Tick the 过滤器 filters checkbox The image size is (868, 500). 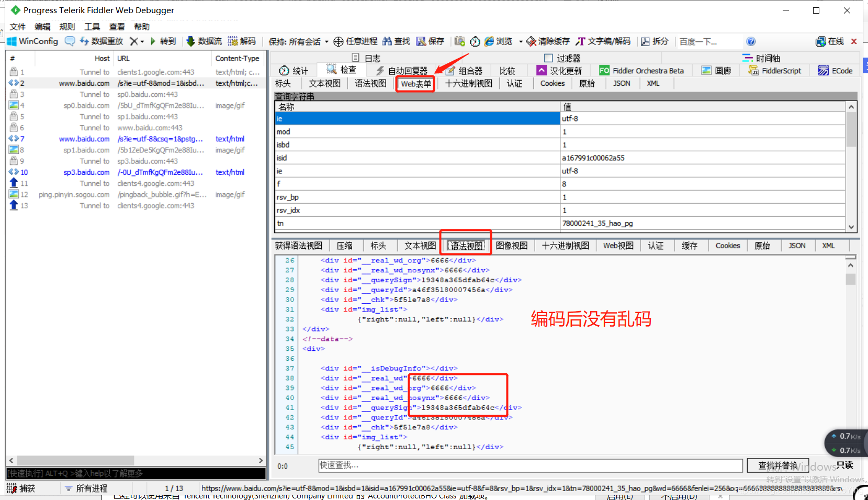click(548, 58)
